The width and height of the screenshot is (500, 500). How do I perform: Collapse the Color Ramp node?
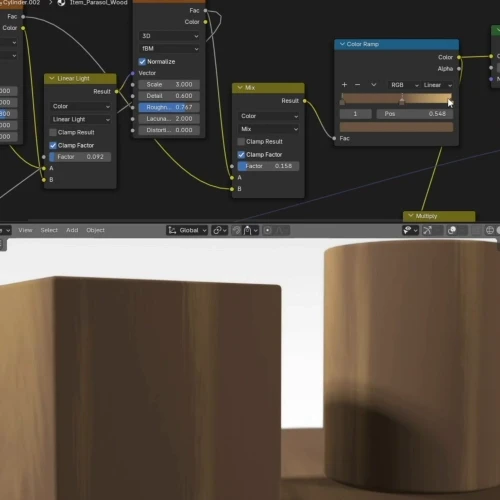tap(342, 44)
